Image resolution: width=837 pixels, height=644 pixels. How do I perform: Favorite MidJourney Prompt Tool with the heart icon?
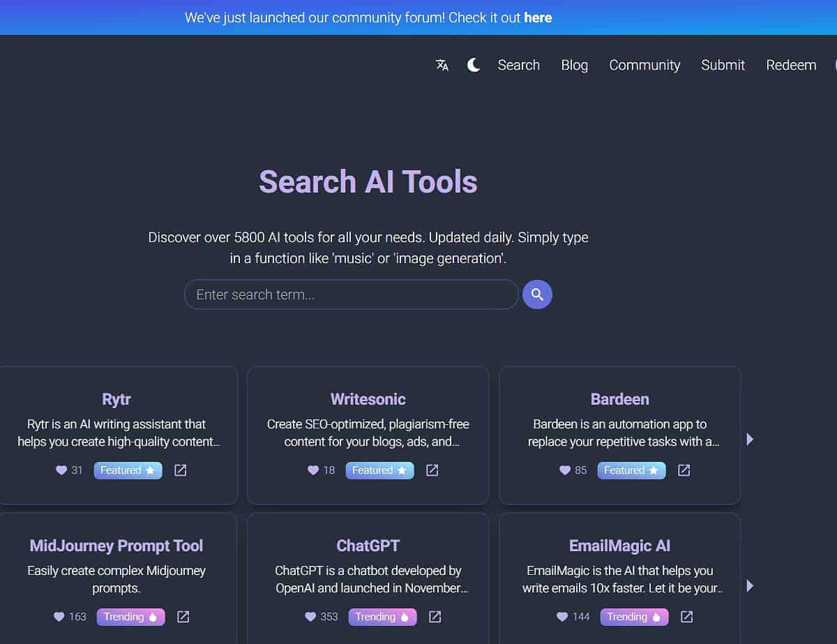59,617
